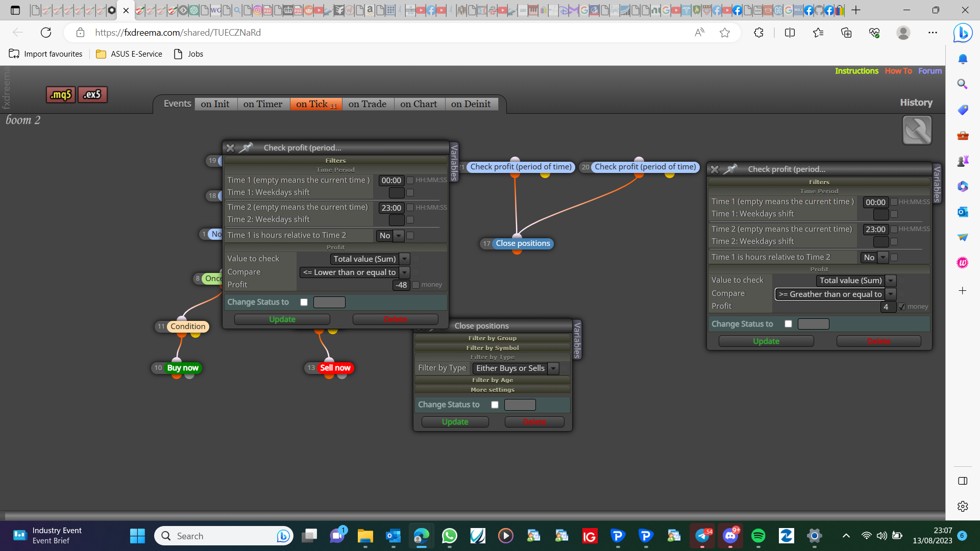The image size is (980, 551).
Task: Click Update in the Close positions panel
Action: [x=455, y=422]
